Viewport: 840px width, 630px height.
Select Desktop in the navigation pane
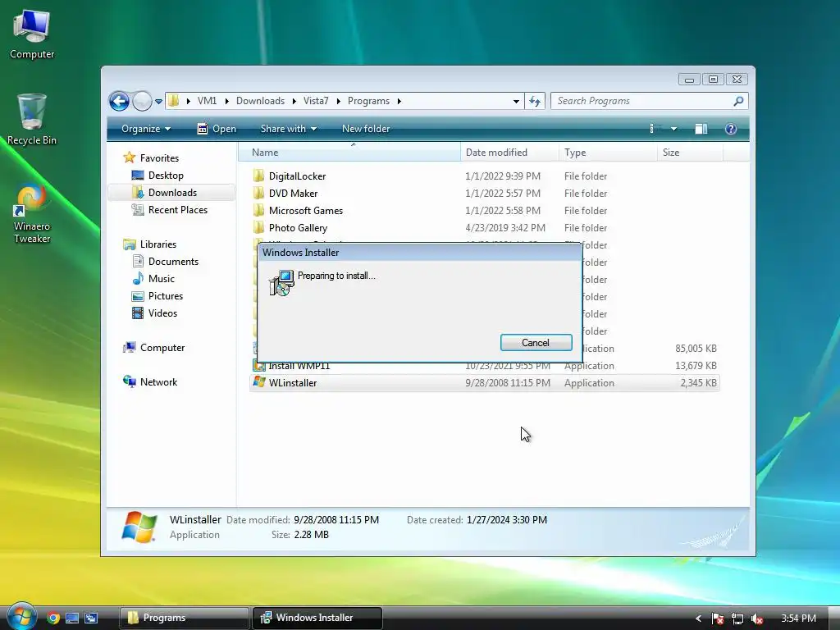click(x=157, y=176)
